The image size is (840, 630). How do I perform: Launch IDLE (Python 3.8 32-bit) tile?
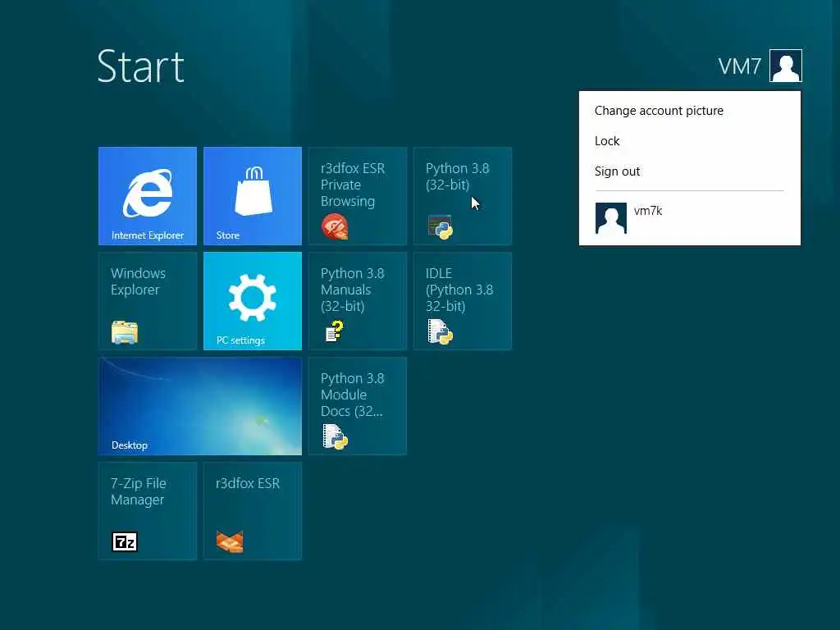463,300
